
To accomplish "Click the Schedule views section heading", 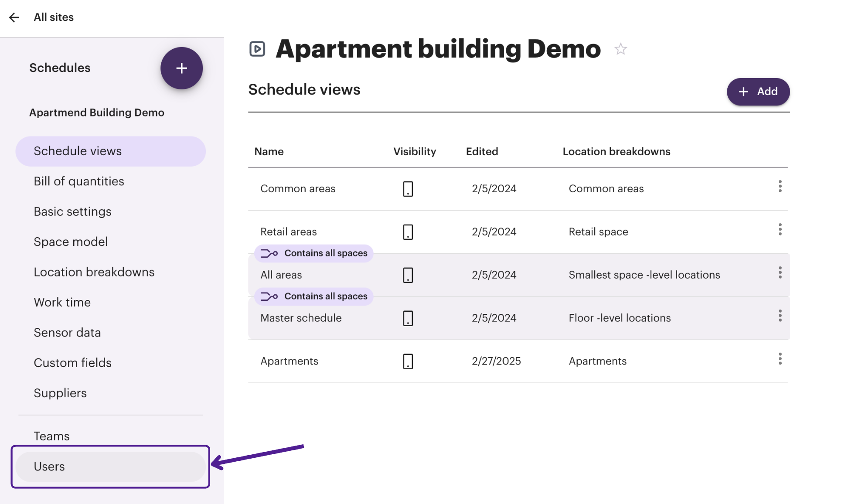I will (304, 90).
